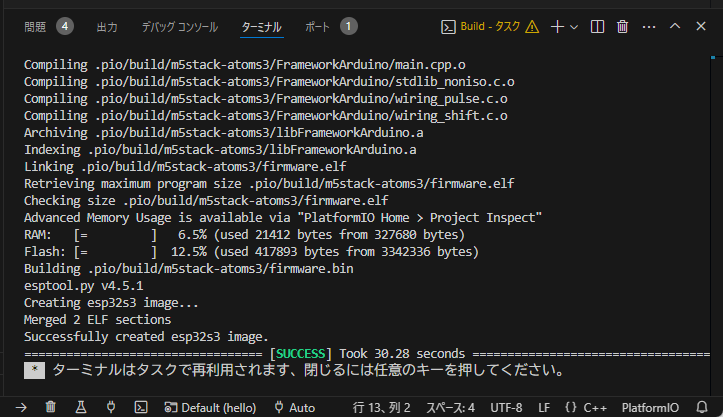723x417 pixels.
Task: Click the asterisk marker before ターミナルはタスクで
Action: coord(35,370)
